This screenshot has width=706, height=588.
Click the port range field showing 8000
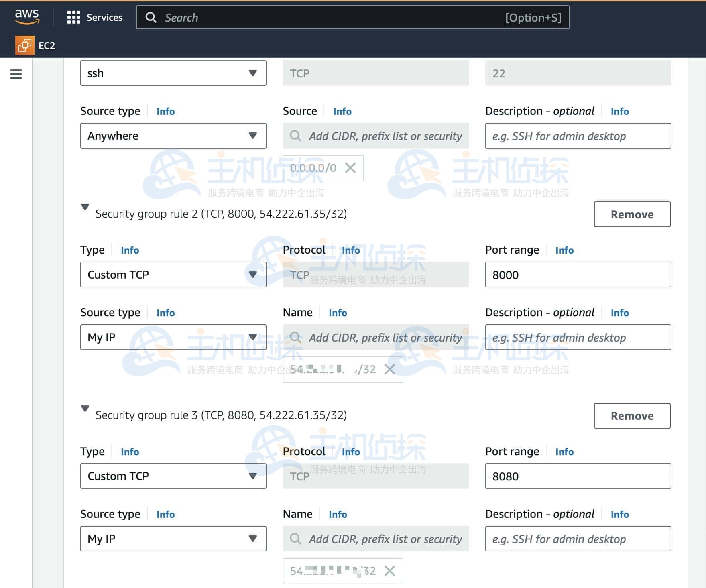578,275
